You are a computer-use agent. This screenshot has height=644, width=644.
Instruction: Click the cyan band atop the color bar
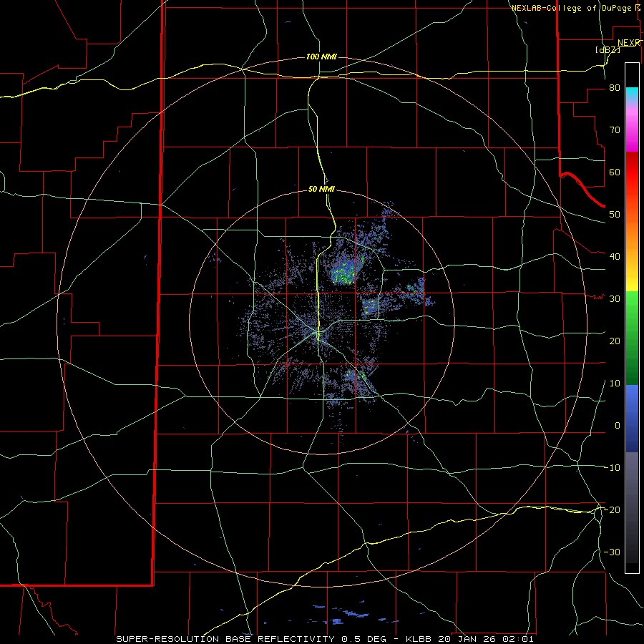pyautogui.click(x=632, y=94)
